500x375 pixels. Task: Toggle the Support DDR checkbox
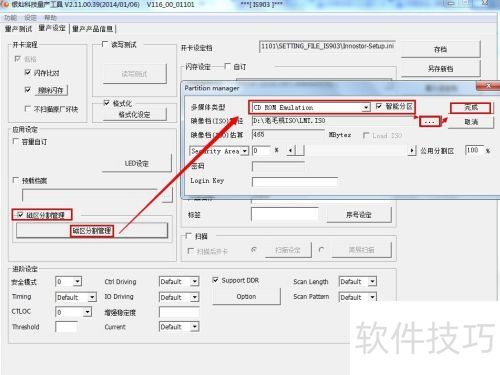click(x=215, y=280)
